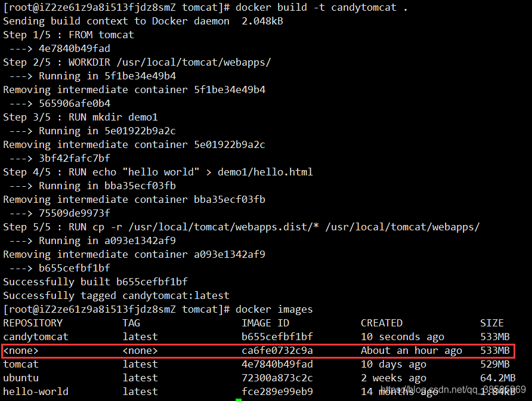Viewport: 532px width, 401px height.
Task: Place cursor at green terminal cursor block
Action: click(x=239, y=400)
